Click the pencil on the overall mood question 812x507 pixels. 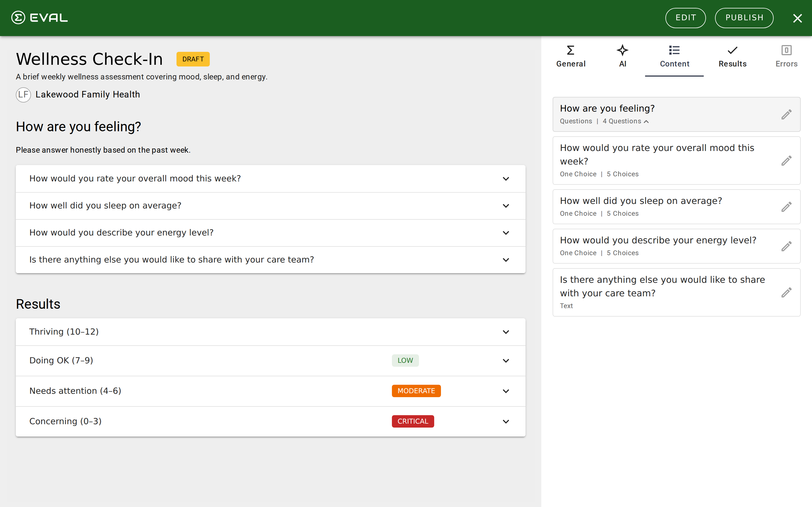click(786, 161)
